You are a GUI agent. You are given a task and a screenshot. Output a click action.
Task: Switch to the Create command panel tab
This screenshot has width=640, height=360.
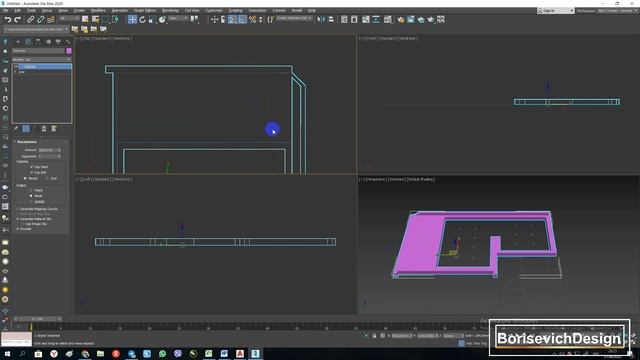click(x=18, y=42)
